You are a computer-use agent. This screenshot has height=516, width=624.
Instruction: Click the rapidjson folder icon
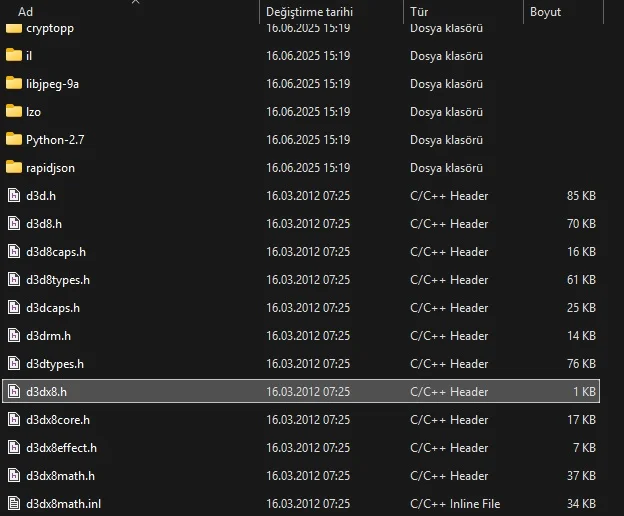[14, 167]
